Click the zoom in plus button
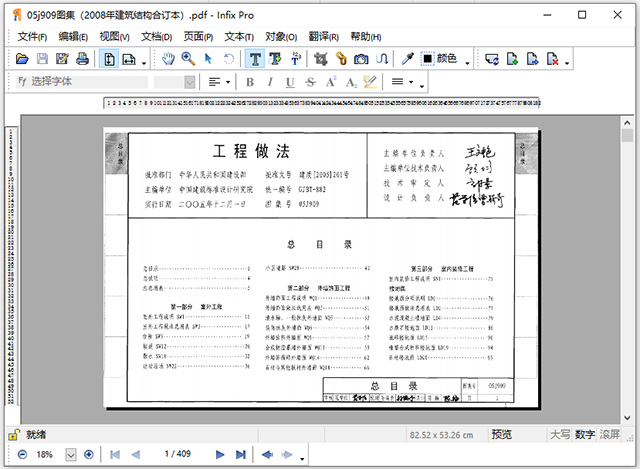The height and width of the screenshot is (469, 640). 89,454
